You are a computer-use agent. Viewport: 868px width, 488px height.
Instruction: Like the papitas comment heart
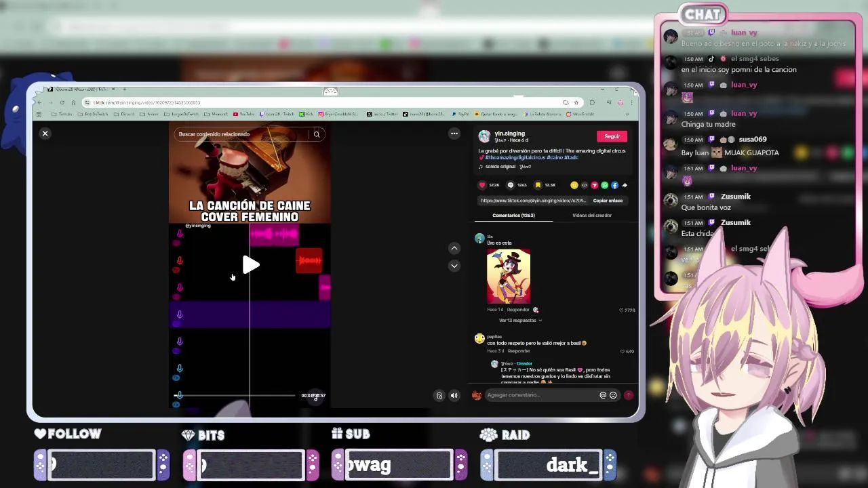(x=622, y=352)
